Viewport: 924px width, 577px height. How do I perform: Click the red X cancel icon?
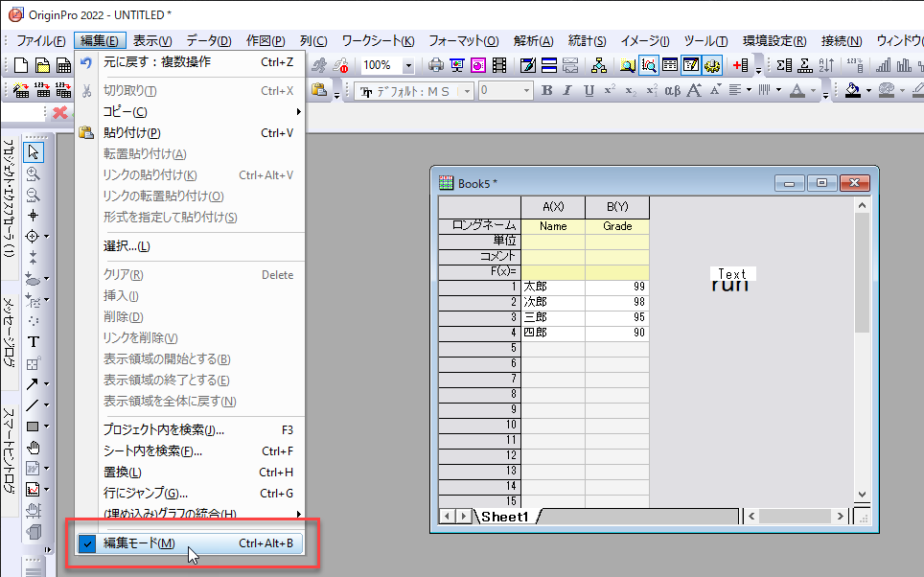[x=59, y=112]
